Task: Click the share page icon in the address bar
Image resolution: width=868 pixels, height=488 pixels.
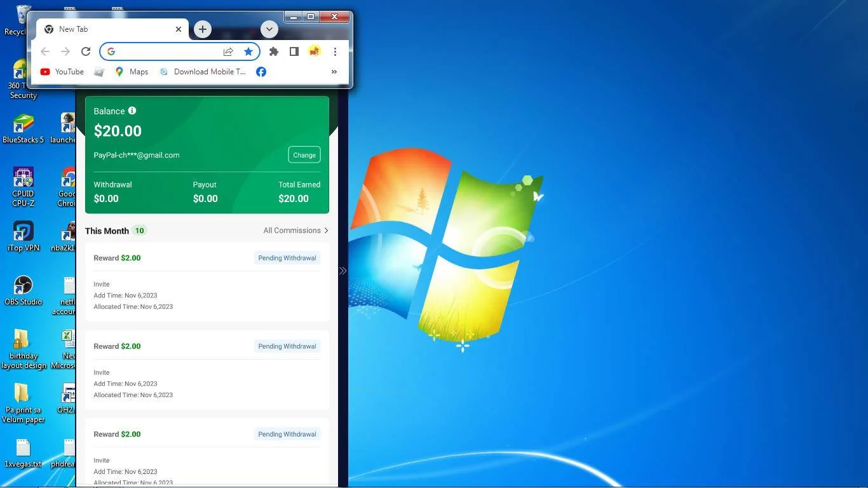Action: click(x=228, y=51)
